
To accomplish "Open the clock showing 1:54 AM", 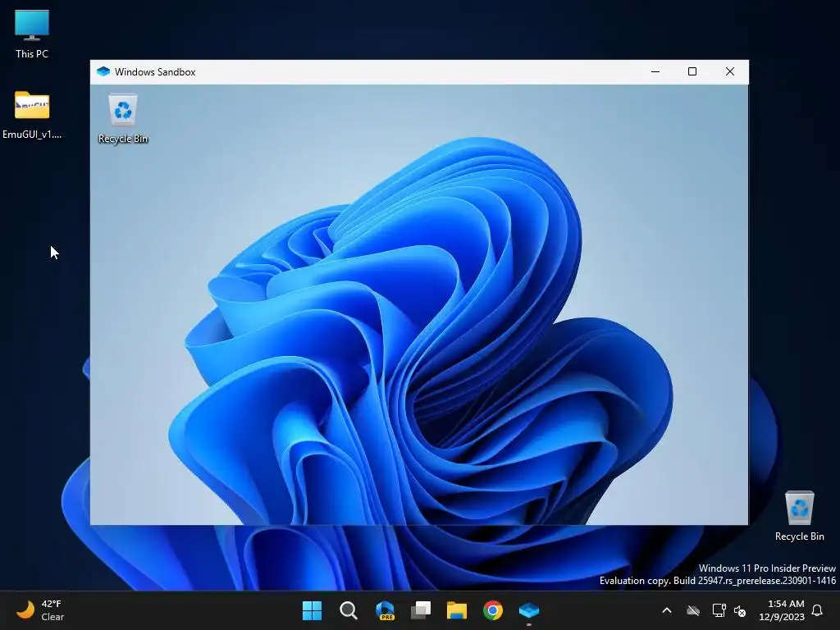I will (782, 610).
